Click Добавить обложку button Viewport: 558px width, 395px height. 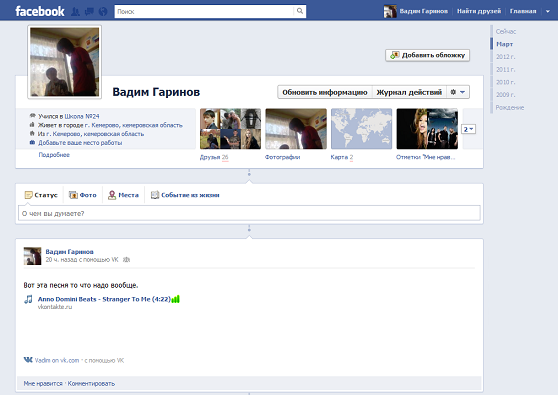coord(427,55)
